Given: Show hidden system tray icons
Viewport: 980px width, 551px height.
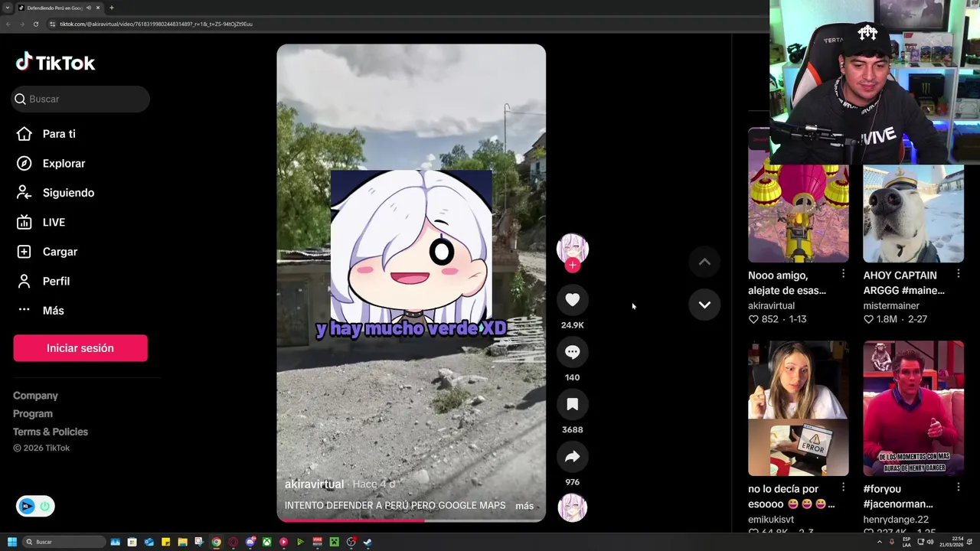Looking at the screenshot, I should pos(879,542).
